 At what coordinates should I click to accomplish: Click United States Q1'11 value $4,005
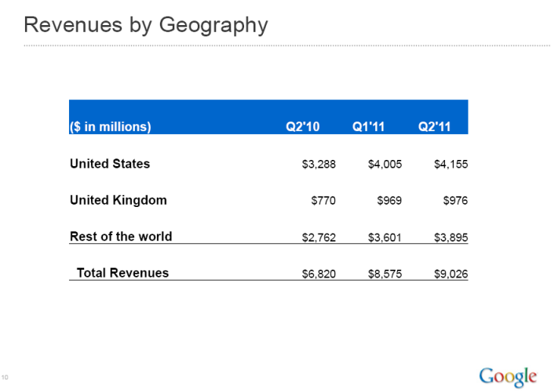[385, 165]
